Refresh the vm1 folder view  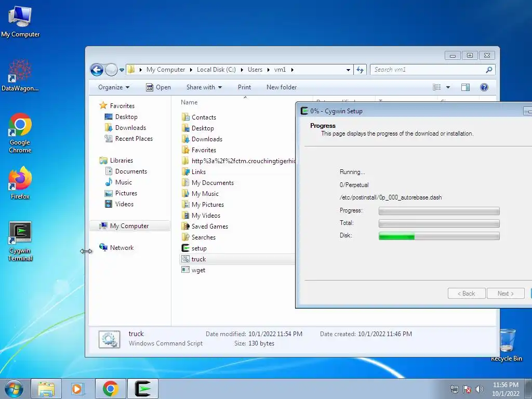(x=360, y=70)
